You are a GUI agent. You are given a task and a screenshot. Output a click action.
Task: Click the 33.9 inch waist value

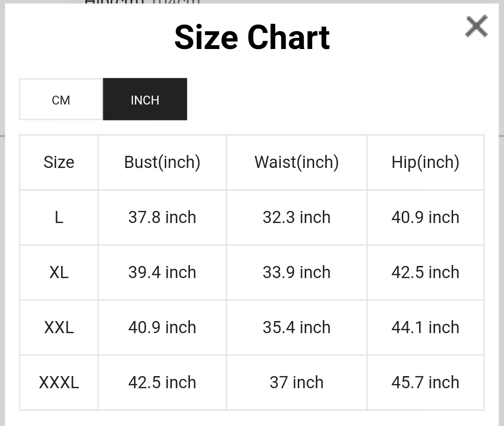(x=296, y=272)
